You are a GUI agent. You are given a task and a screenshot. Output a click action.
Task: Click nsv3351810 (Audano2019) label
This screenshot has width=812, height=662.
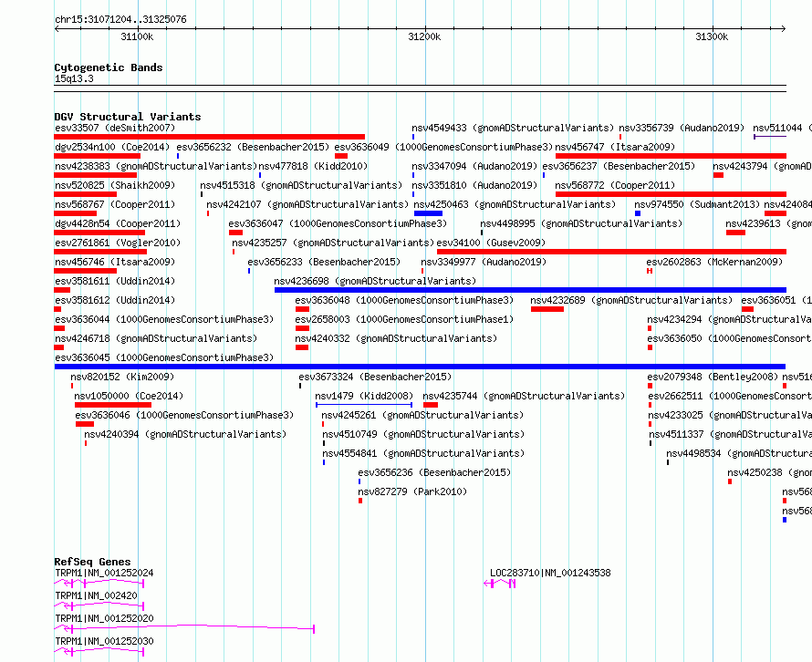474,185
